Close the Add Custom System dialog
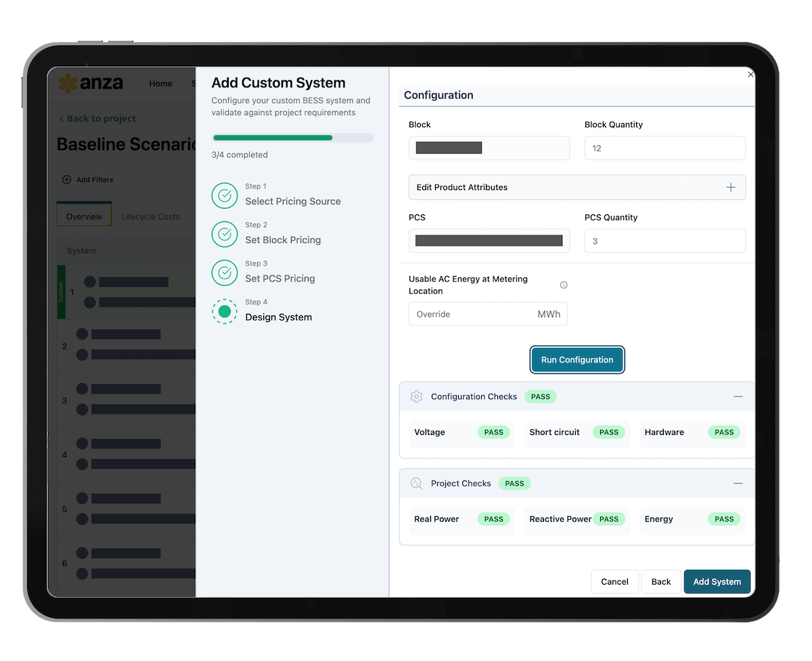This screenshot has width=812, height=661. pyautogui.click(x=750, y=74)
